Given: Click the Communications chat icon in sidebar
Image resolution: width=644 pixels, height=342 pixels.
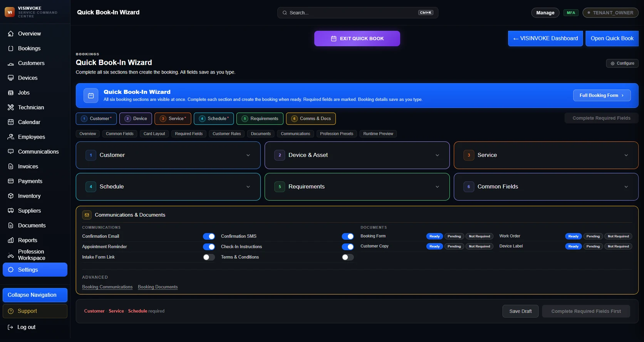Looking at the screenshot, I should point(11,152).
